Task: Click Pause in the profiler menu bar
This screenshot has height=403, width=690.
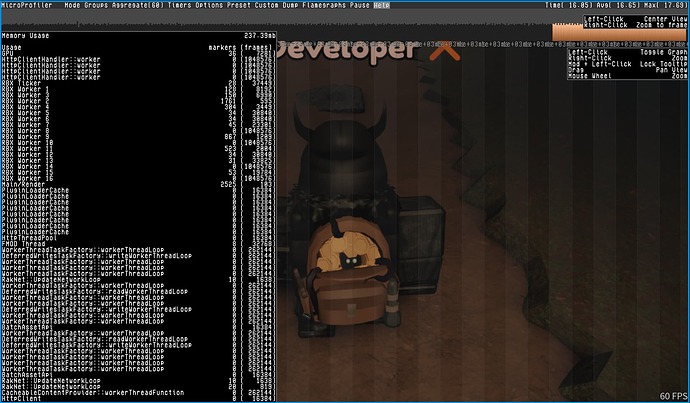Action: [x=360, y=5]
